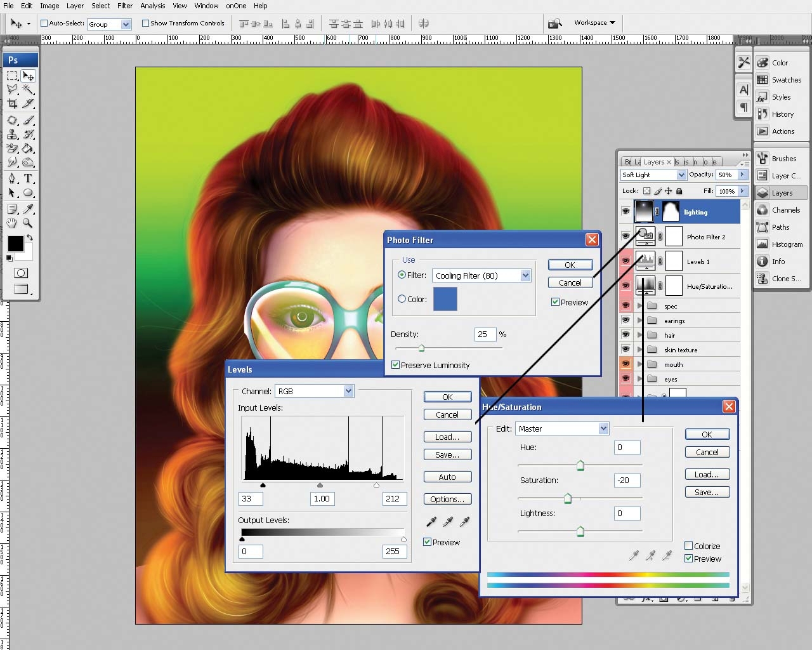Open the Analysis menu

coord(153,6)
